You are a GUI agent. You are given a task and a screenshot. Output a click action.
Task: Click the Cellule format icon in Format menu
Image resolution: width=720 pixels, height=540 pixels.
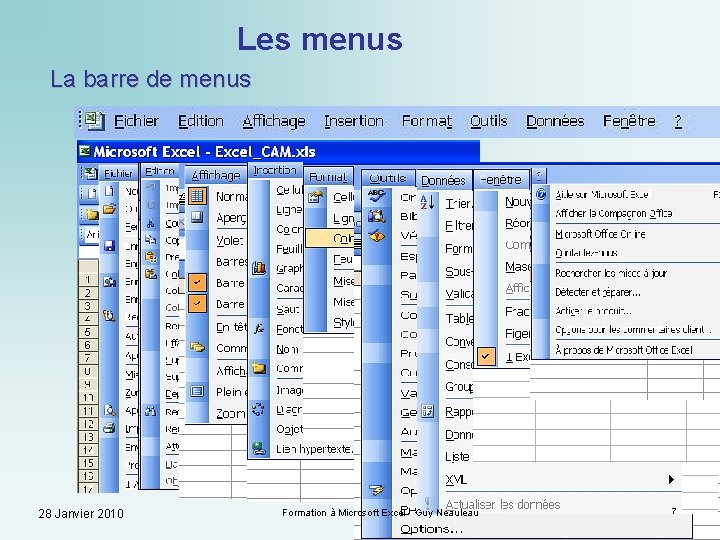[316, 197]
